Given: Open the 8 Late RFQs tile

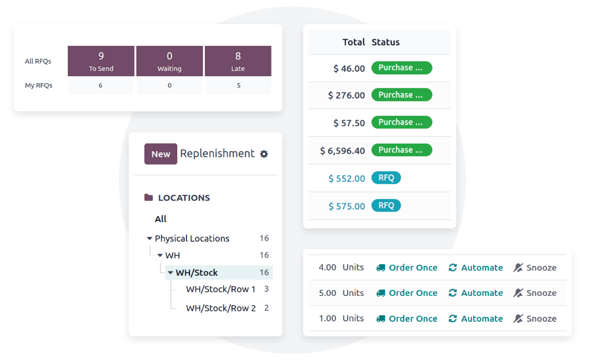Looking at the screenshot, I should click(x=238, y=61).
